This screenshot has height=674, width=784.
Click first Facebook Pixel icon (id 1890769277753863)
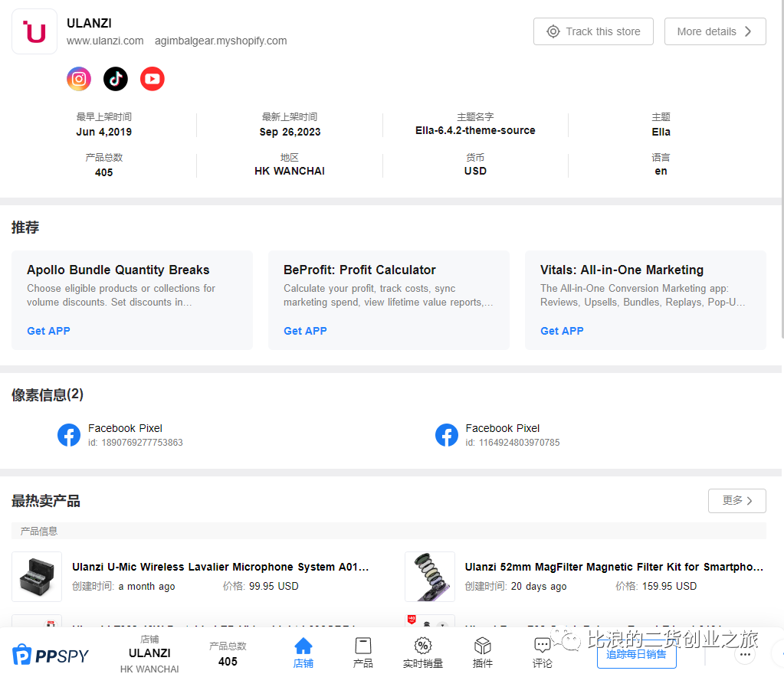click(69, 435)
